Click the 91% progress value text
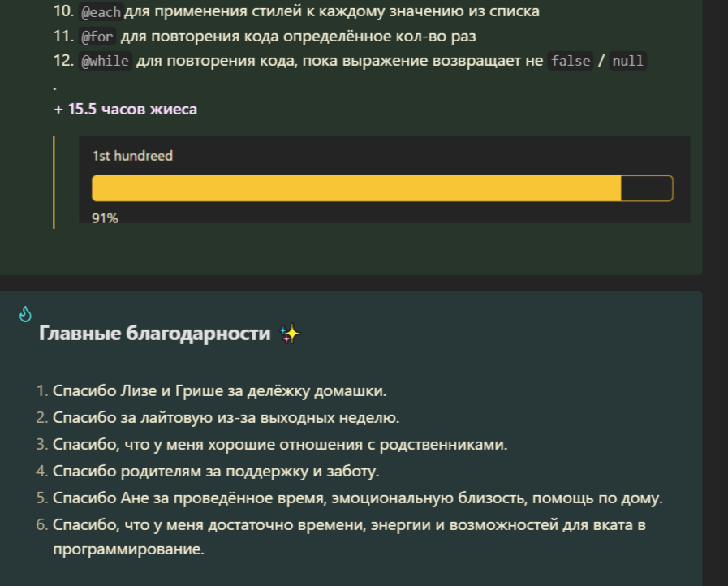Screen dimensions: 728x586 coord(105,218)
